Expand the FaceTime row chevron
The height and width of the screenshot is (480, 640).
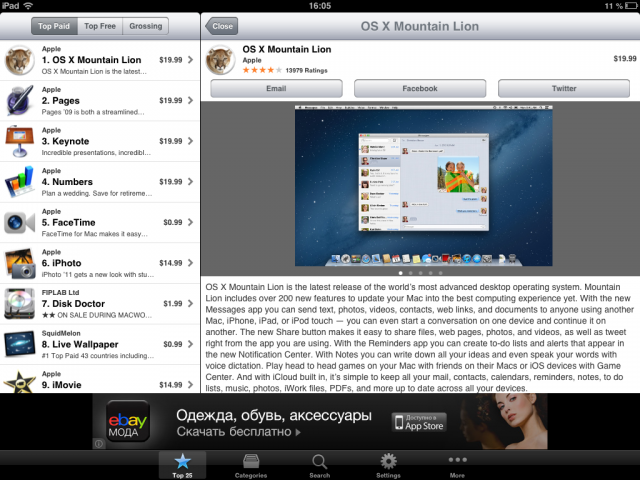point(191,222)
